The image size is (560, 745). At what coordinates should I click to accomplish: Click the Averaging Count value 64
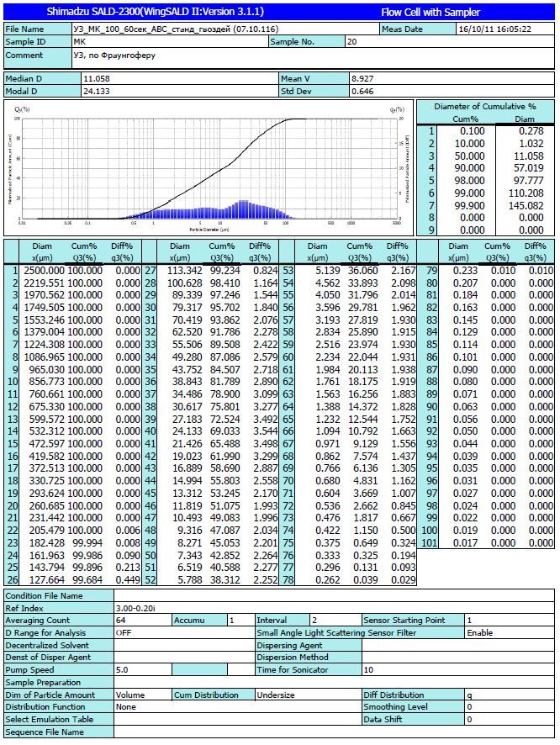point(120,621)
